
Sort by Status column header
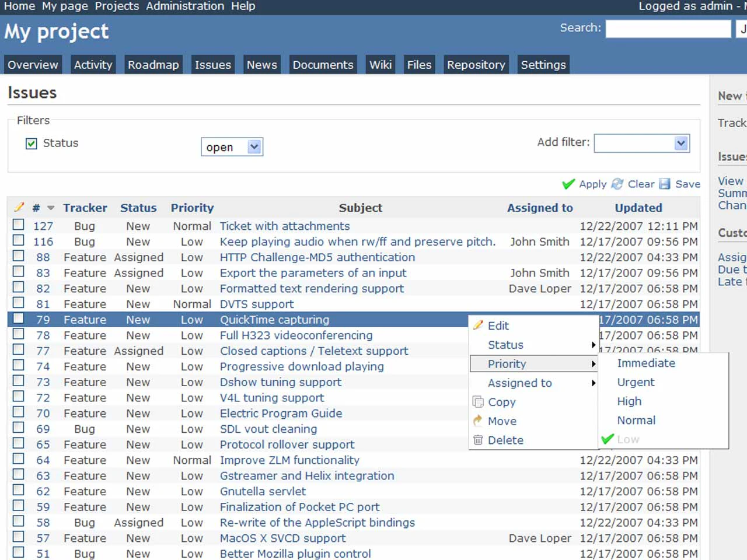(x=138, y=208)
